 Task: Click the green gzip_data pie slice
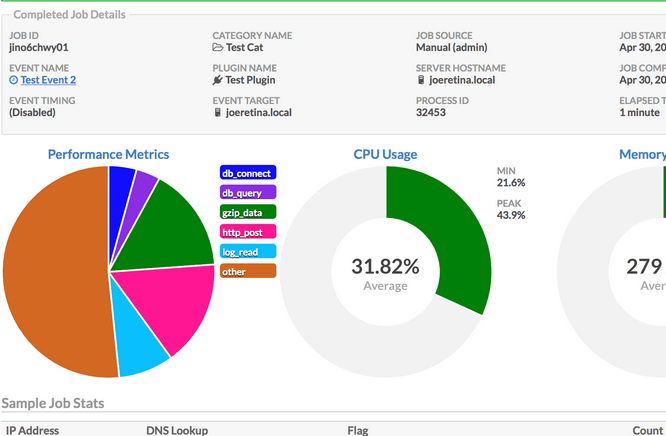(x=170, y=234)
